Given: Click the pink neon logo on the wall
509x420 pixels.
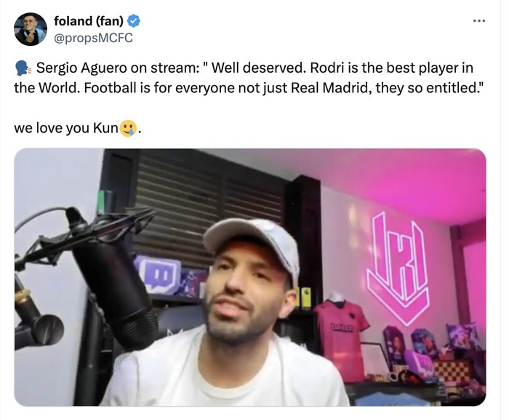Looking at the screenshot, I should point(398,267).
